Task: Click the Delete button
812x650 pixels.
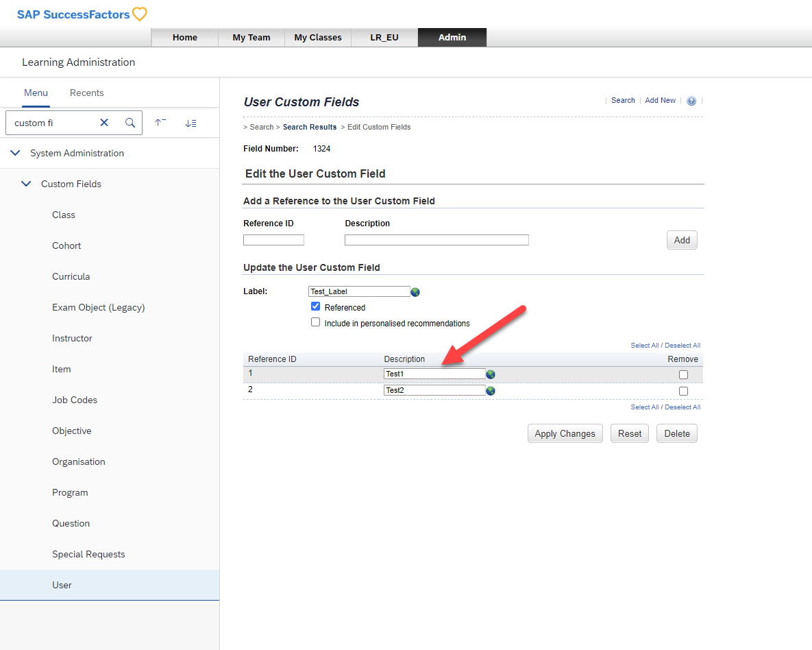Action: click(x=677, y=433)
